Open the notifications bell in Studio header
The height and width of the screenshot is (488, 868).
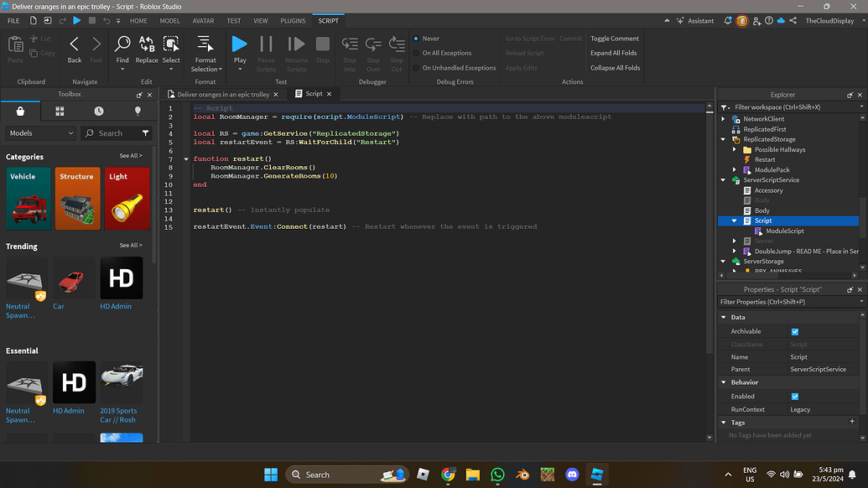[x=727, y=20]
